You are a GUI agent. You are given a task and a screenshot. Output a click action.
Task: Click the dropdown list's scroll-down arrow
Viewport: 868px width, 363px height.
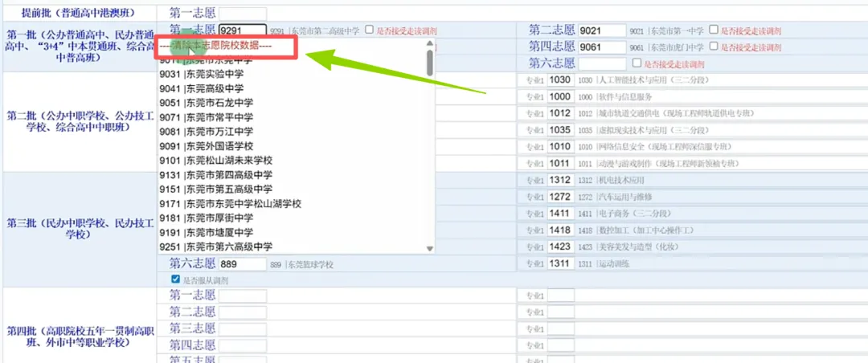pyautogui.click(x=430, y=249)
